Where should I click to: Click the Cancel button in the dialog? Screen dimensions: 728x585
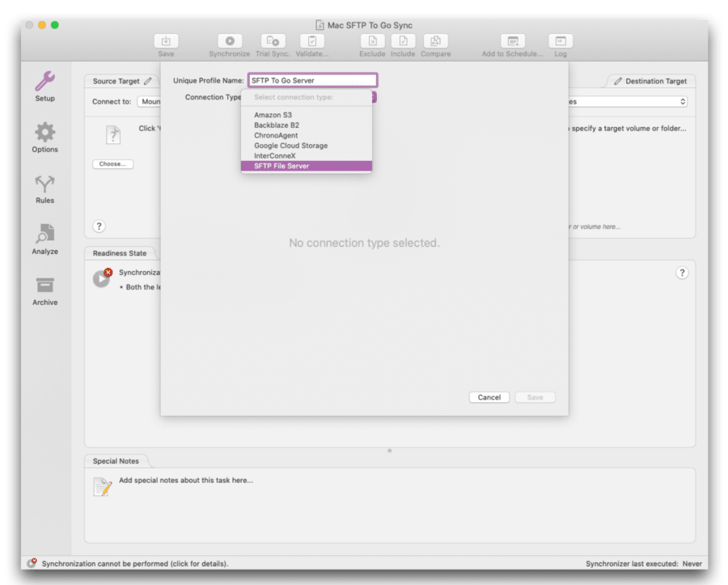[x=489, y=397]
